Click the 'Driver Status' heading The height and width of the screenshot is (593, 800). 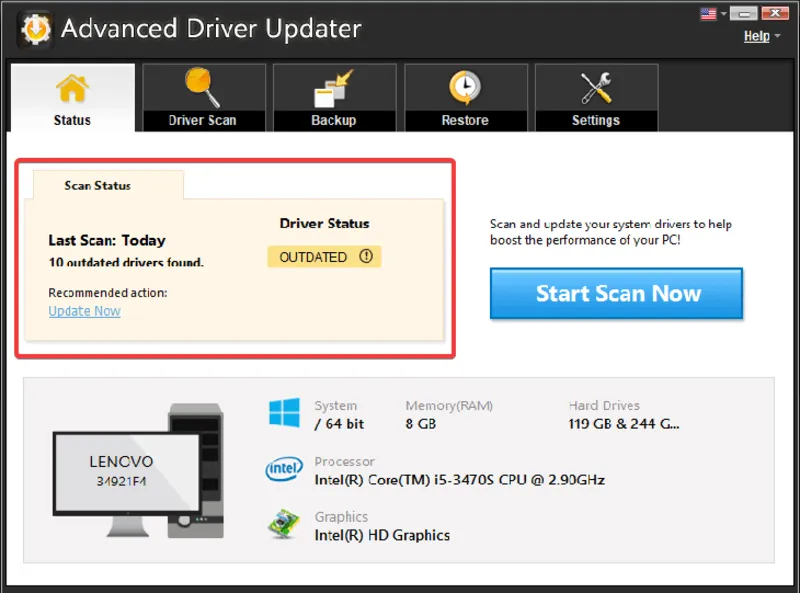click(x=324, y=223)
